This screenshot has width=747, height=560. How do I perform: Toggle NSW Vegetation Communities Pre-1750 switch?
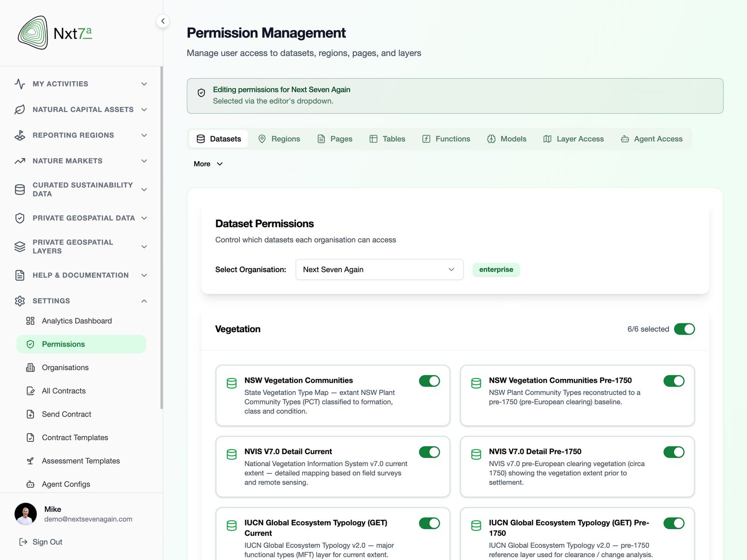tap(674, 381)
